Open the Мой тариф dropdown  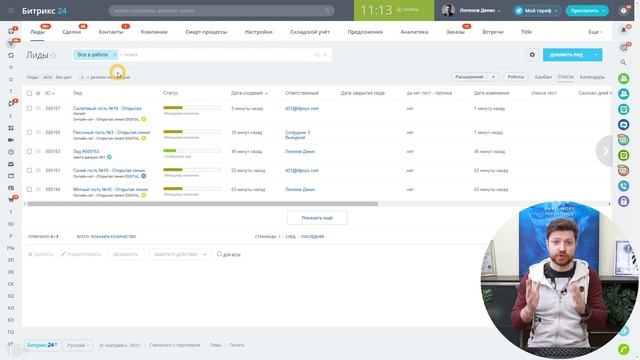point(537,11)
